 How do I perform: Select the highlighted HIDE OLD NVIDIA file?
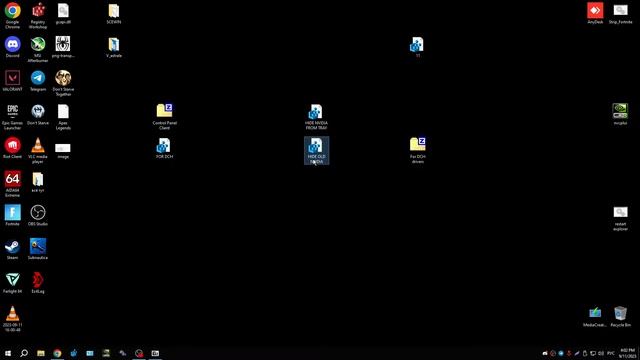tap(316, 151)
